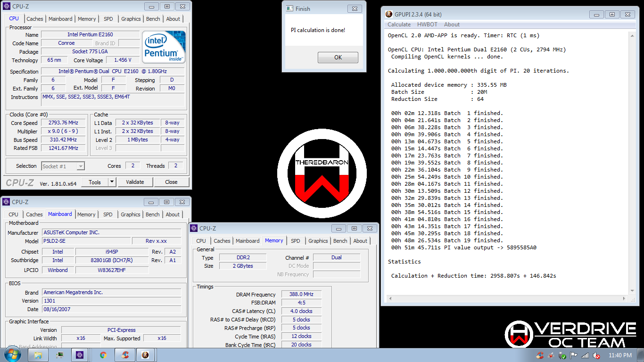This screenshot has width=644, height=362.
Task: Click the Batch 10 finished line in GPUPI
Action: pyautogui.click(x=447, y=177)
